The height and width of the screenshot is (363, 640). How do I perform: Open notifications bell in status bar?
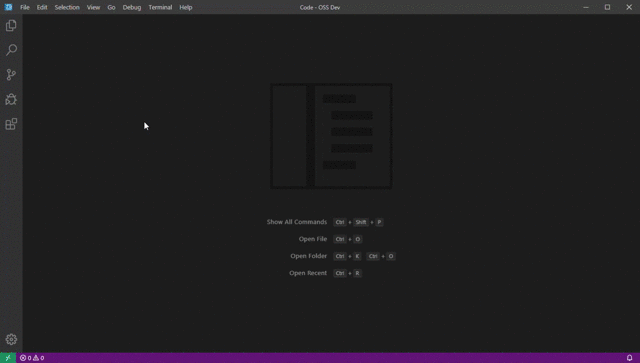629,358
